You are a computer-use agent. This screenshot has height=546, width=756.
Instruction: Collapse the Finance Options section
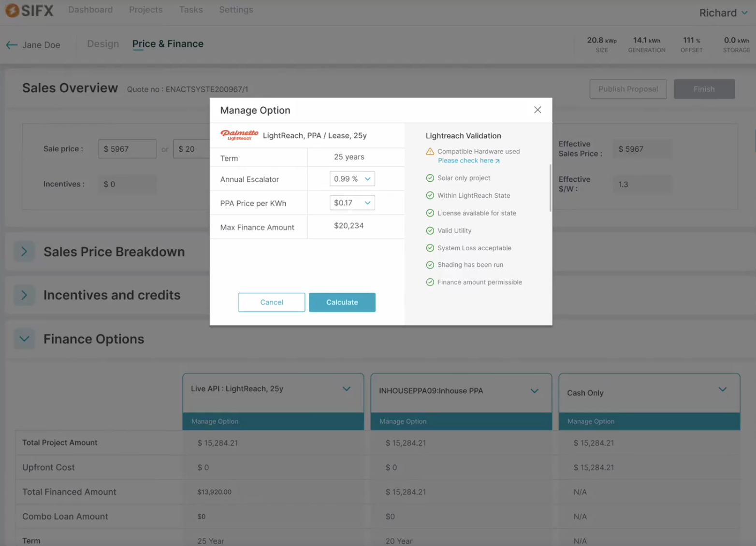point(24,339)
